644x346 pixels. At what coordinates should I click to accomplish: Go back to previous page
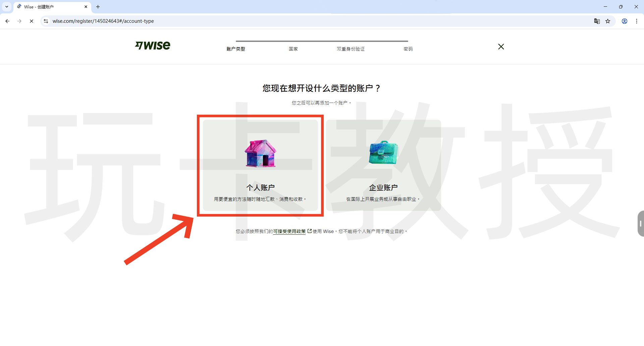point(7,21)
